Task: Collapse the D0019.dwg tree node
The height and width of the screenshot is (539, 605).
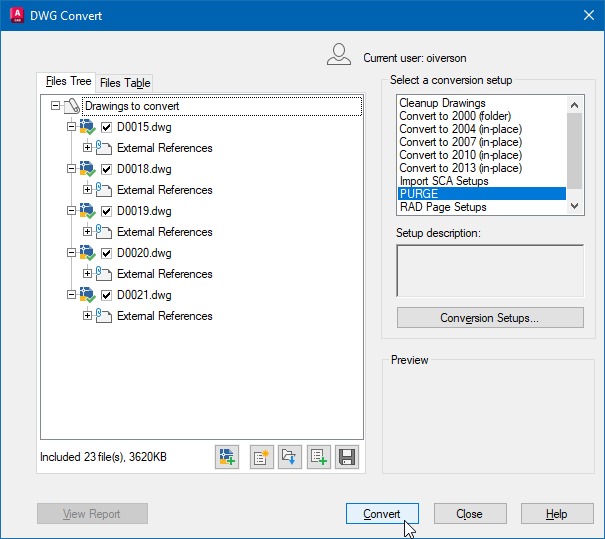Action: click(71, 211)
